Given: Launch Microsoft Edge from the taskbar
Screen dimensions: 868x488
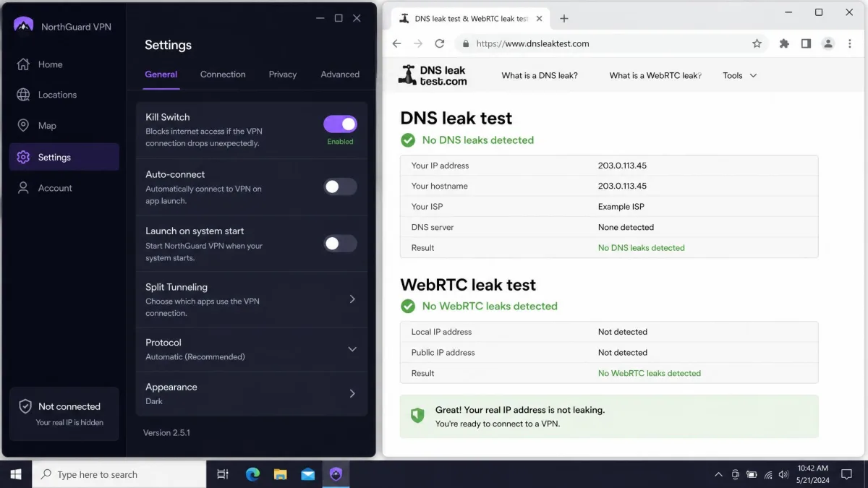Looking at the screenshot, I should 252,474.
